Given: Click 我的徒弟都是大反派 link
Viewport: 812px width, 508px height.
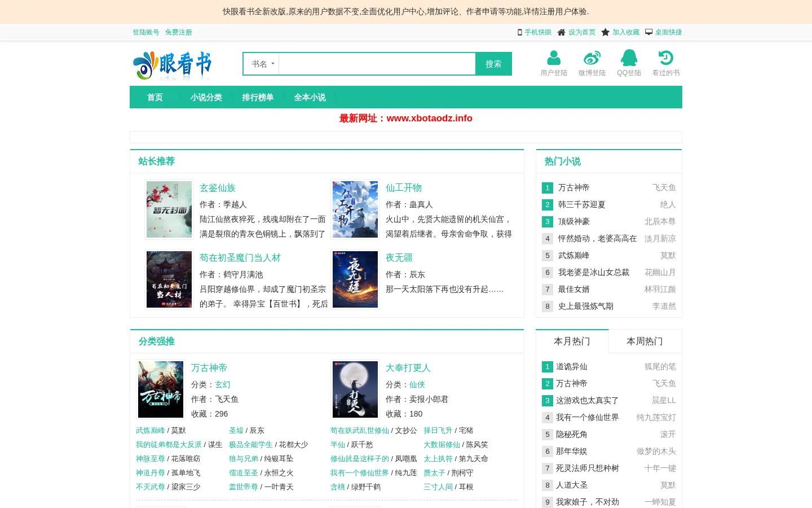Looking at the screenshot, I should [169, 444].
